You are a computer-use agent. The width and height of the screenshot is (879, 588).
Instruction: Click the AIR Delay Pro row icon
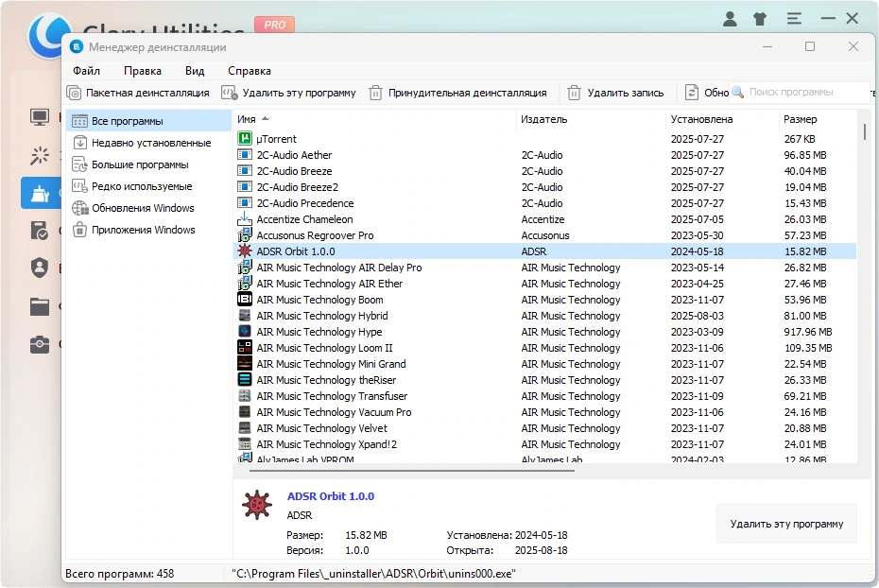click(245, 268)
